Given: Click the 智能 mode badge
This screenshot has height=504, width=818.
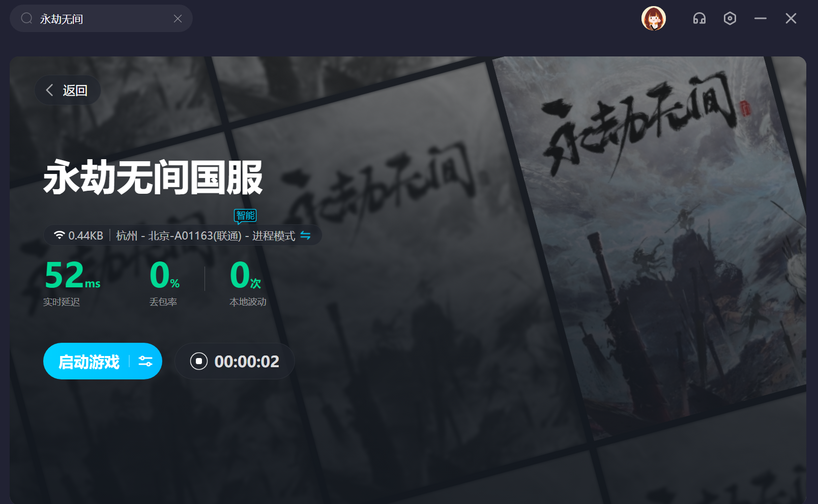Looking at the screenshot, I should click(x=245, y=216).
